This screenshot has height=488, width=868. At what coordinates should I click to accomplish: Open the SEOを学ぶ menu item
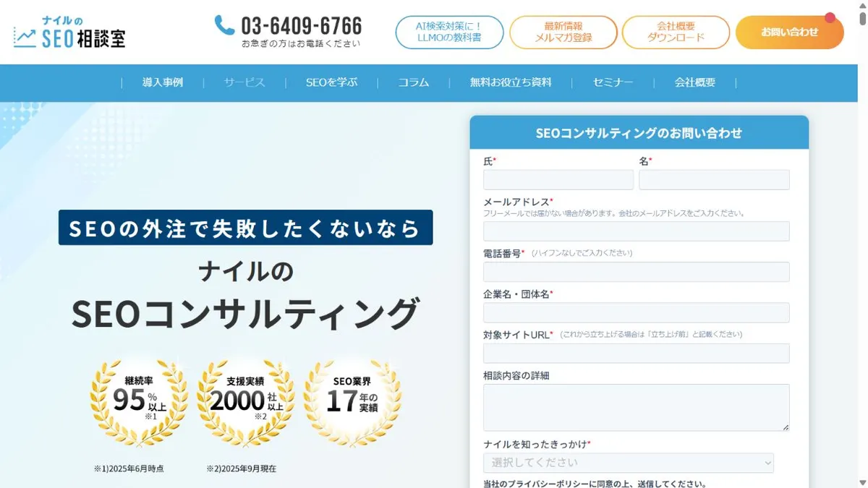331,82
